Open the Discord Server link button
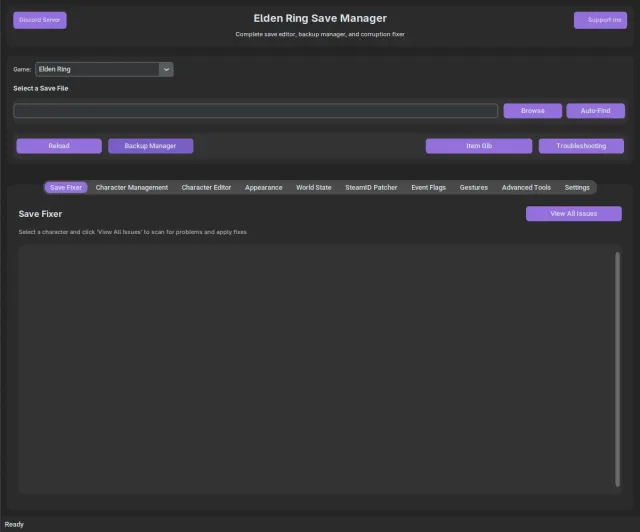 40,20
